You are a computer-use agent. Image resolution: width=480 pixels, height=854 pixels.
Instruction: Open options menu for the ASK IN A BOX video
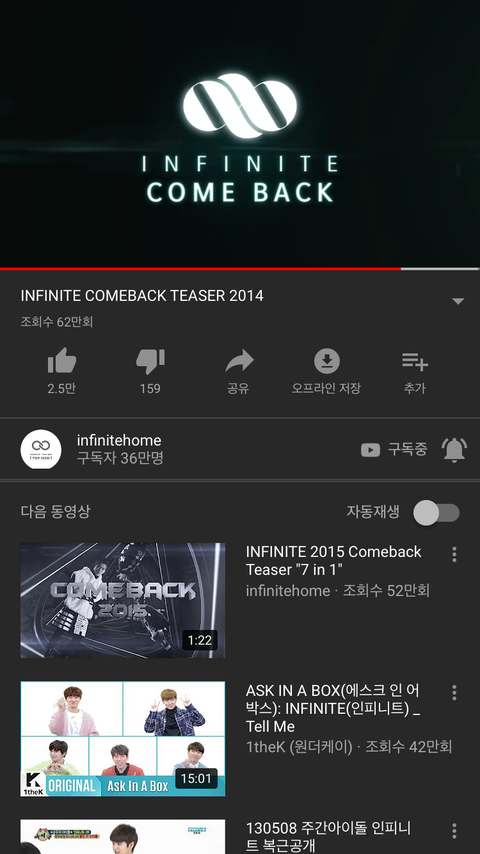(x=454, y=693)
